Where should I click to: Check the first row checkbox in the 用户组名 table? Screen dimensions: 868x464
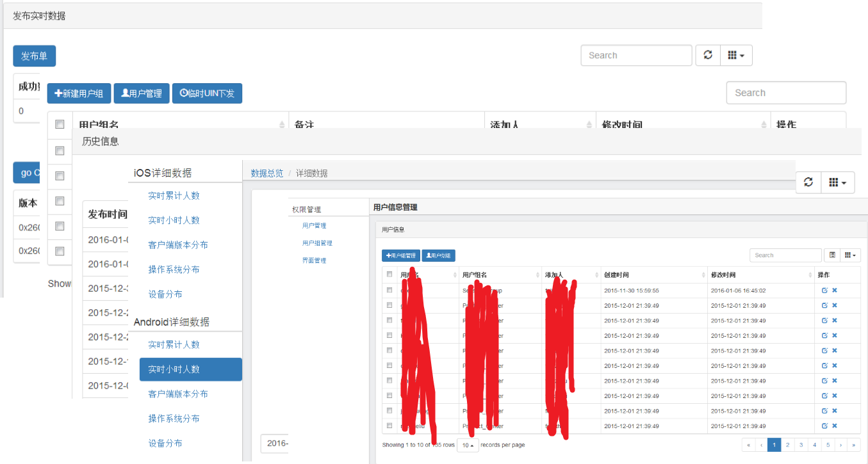point(60,150)
